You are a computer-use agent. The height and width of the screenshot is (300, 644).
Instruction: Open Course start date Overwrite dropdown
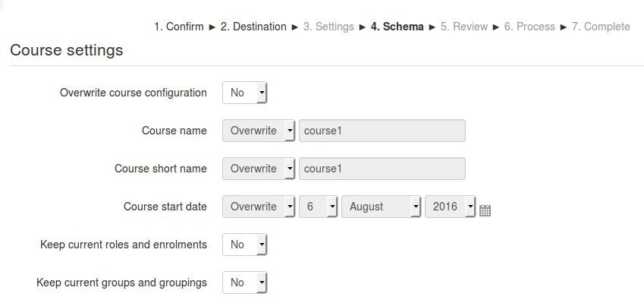[x=259, y=207]
